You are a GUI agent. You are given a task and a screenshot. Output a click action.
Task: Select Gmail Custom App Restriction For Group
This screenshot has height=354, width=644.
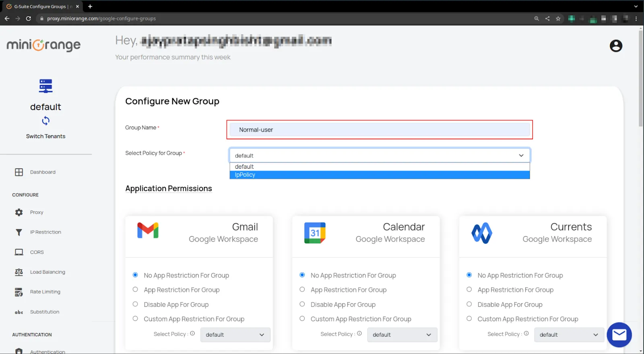(135, 319)
